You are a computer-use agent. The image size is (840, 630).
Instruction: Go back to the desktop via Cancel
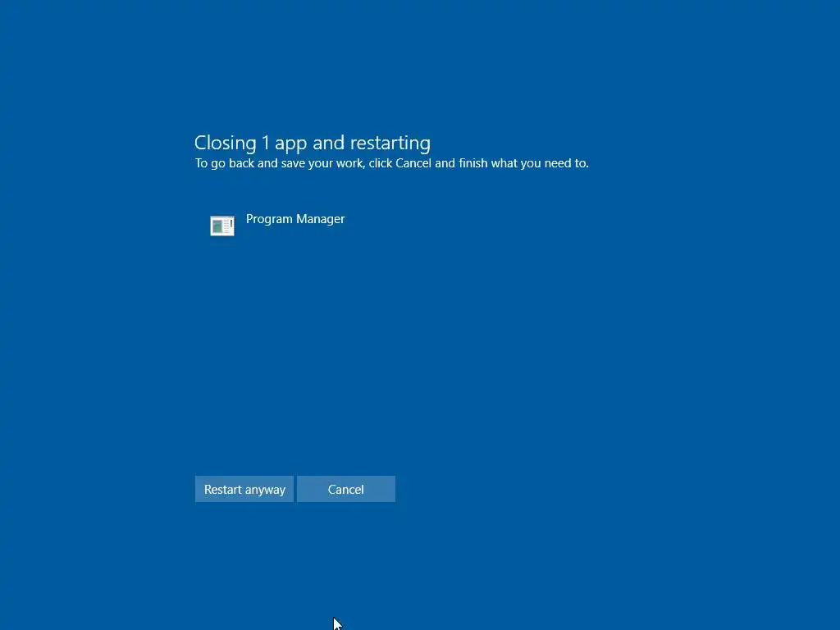pos(346,489)
